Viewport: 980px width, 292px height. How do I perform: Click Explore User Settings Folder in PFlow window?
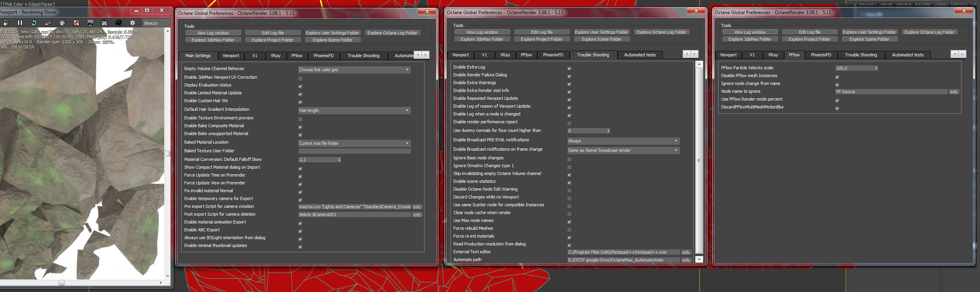click(x=869, y=32)
